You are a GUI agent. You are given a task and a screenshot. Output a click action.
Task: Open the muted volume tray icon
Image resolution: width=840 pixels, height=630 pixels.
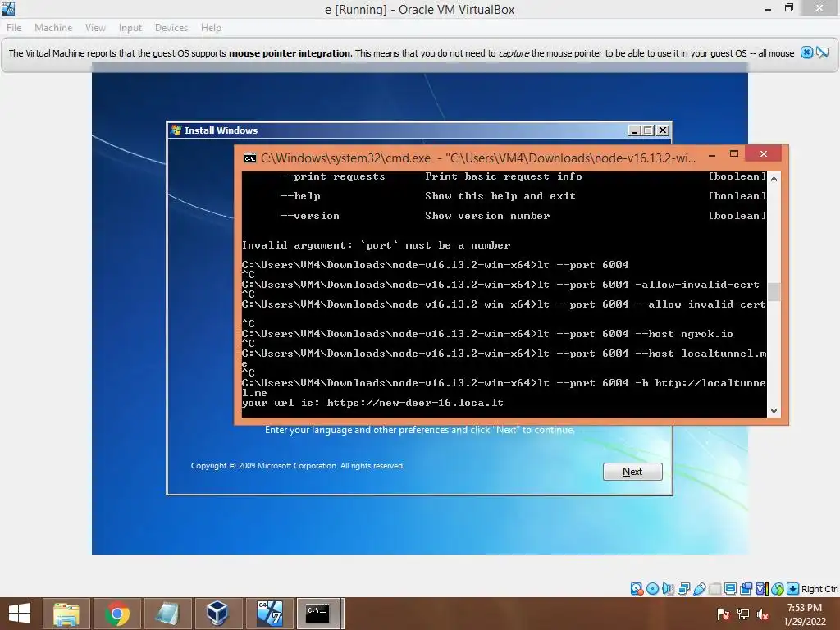coord(763,614)
